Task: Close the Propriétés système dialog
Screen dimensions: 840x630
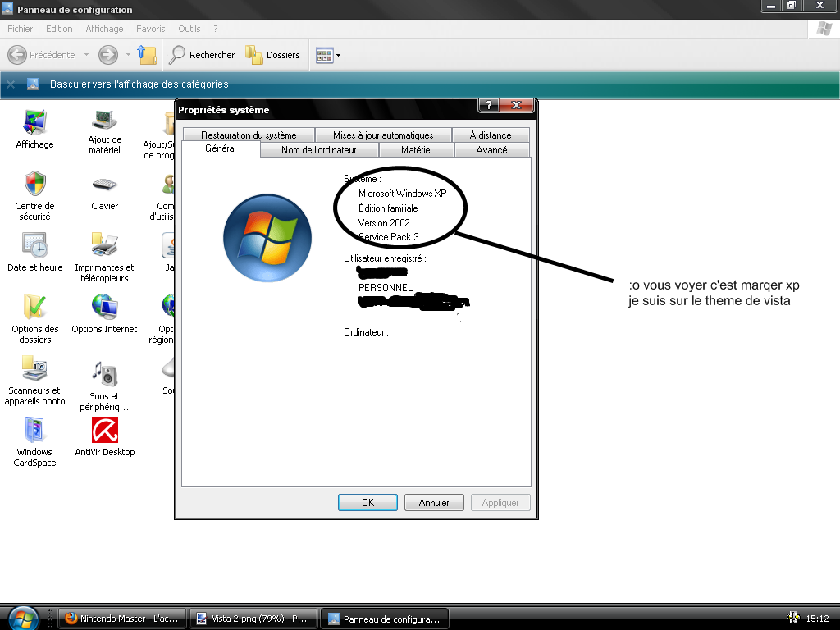Action: point(516,105)
